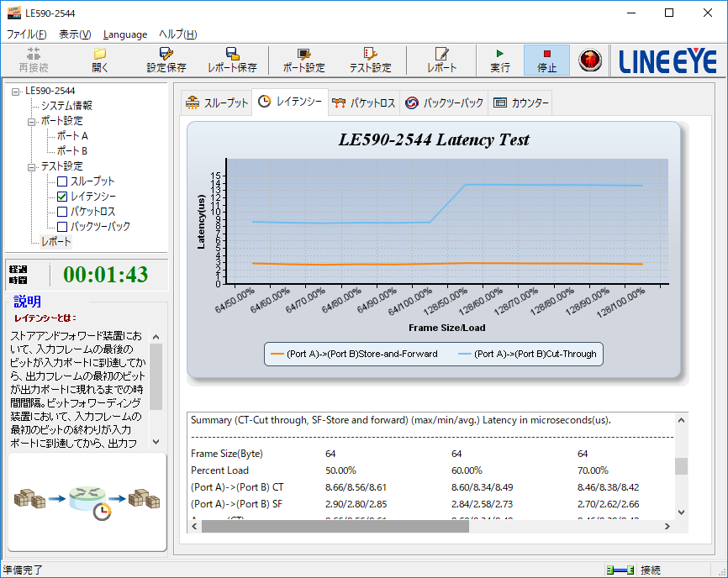Open ポート設定 port settings toolbar icon
Image resolution: width=728 pixels, height=578 pixels.
tap(304, 60)
